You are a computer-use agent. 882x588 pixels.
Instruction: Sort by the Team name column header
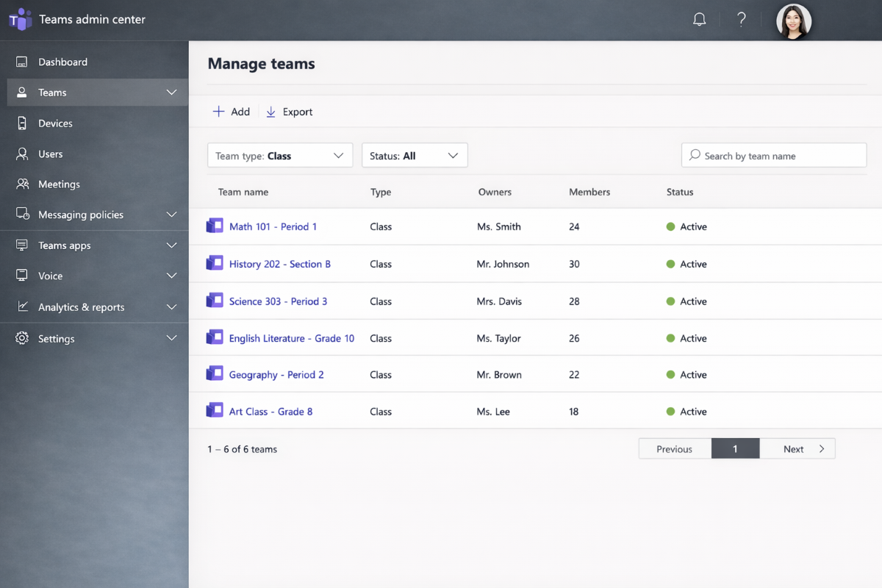click(243, 192)
